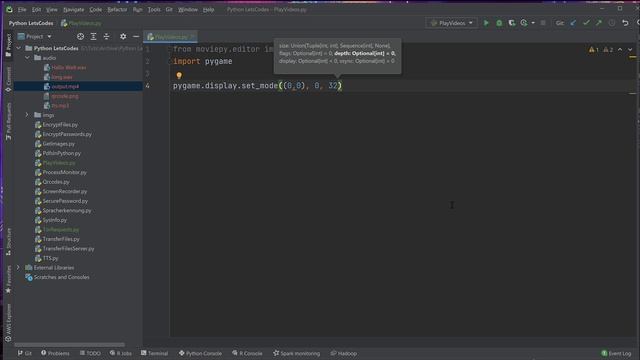This screenshot has height=360, width=640.
Task: Expand External Libraries node
Action: [x=18, y=268]
